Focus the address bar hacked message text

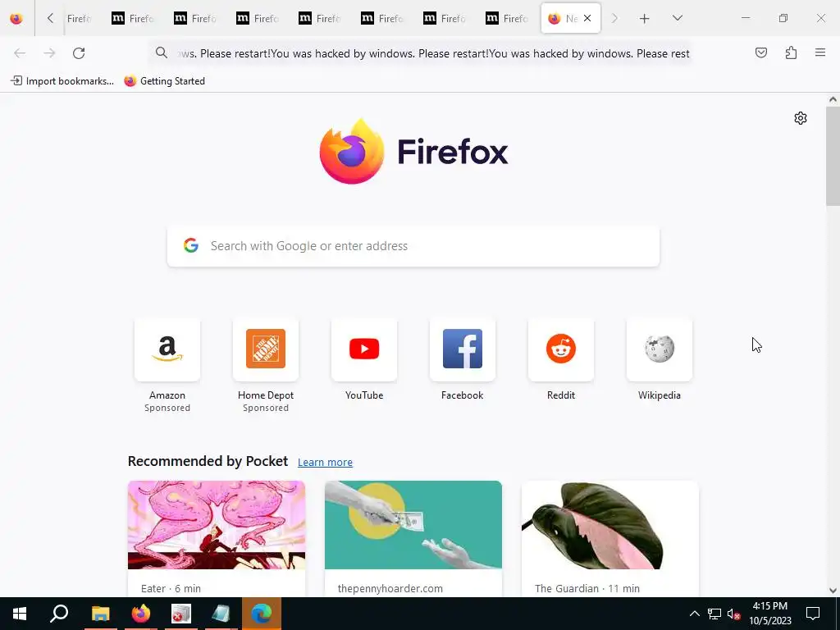pos(433,53)
